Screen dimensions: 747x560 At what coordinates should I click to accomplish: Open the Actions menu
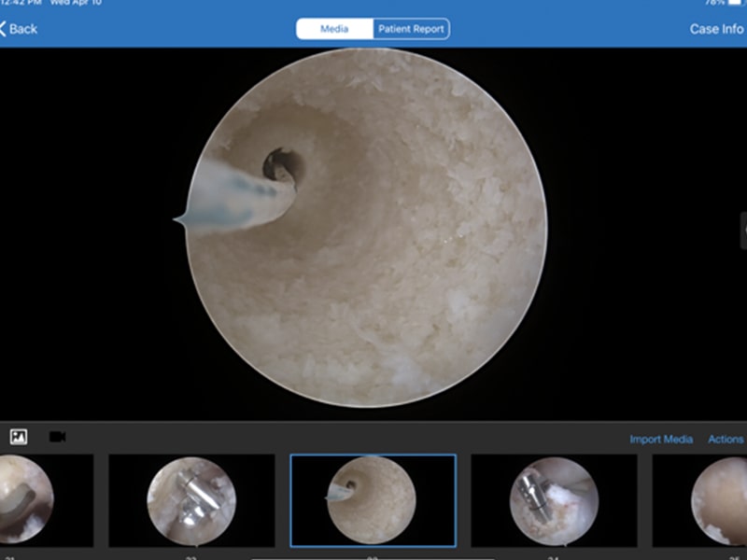[726, 439]
